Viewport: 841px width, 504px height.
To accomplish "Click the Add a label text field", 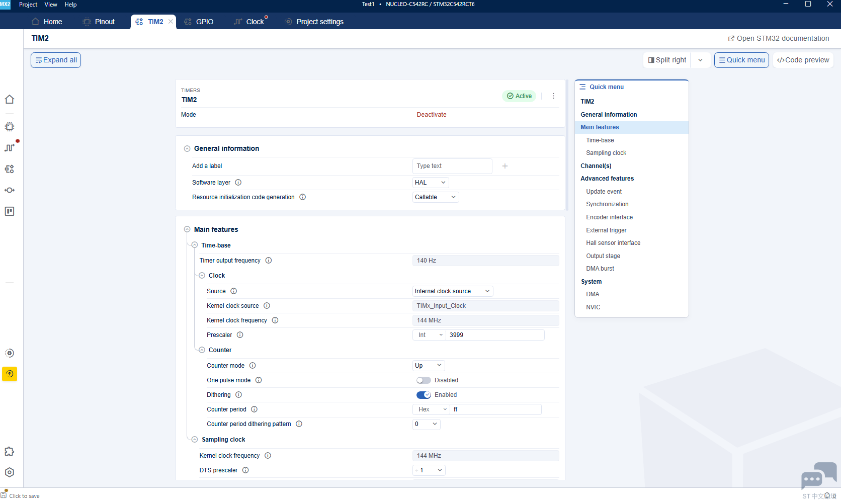I will click(x=452, y=166).
